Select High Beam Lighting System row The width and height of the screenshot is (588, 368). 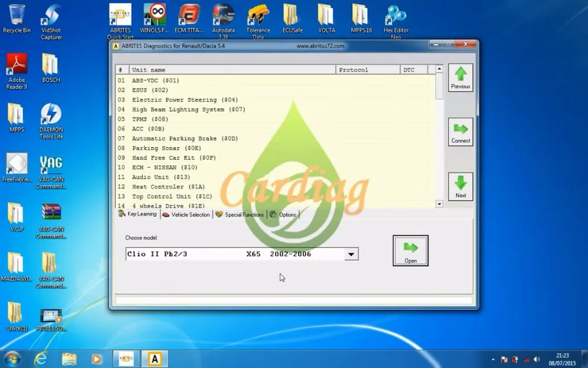276,110
